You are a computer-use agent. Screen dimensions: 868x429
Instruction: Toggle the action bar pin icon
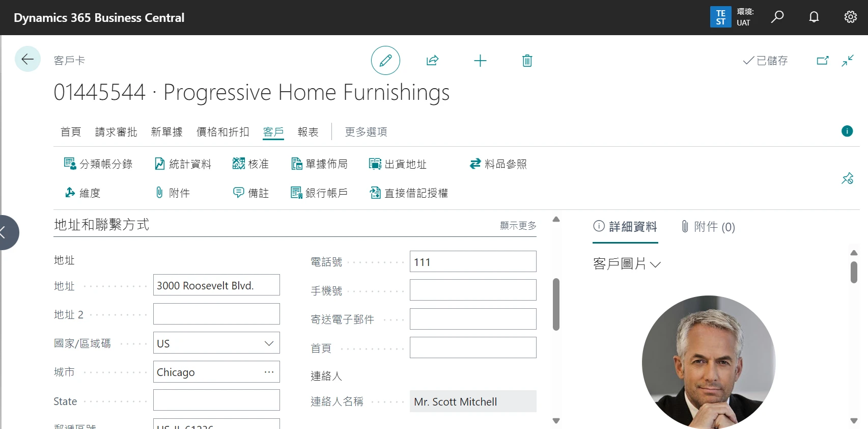click(x=847, y=179)
